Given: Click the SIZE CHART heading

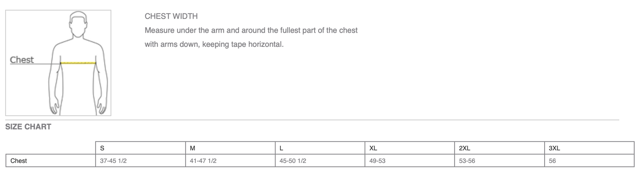Looking at the screenshot, I should coord(28,127).
